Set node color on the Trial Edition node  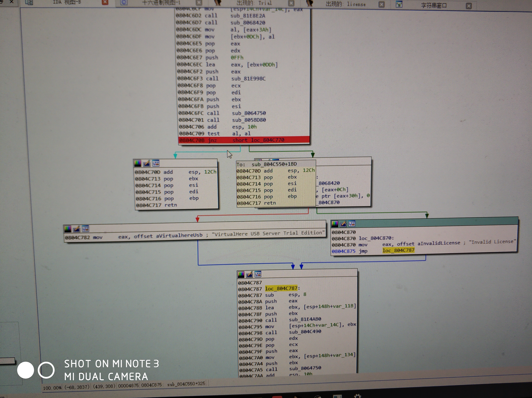pos(68,229)
